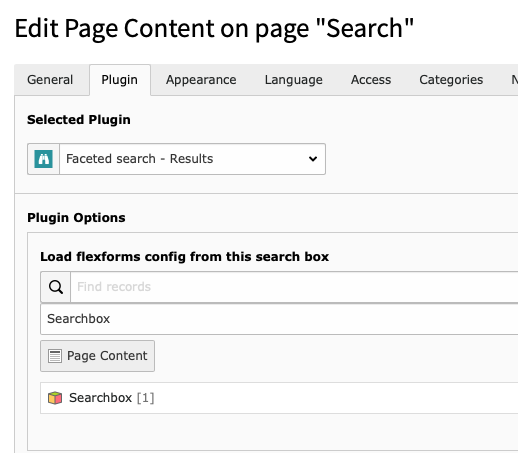
Task: Click the binoculars plugin icon
Action: pos(43,159)
